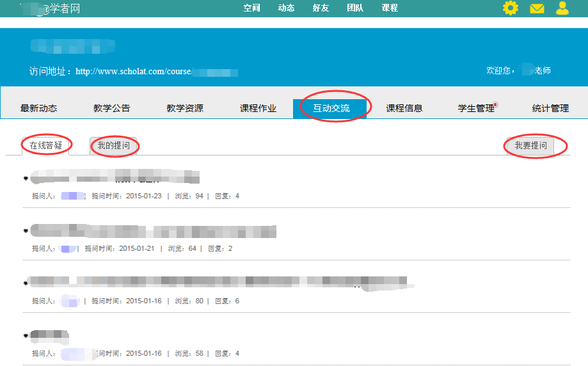Open the 教学公告 tab
Image resolution: width=588 pixels, height=366 pixels.
click(111, 108)
